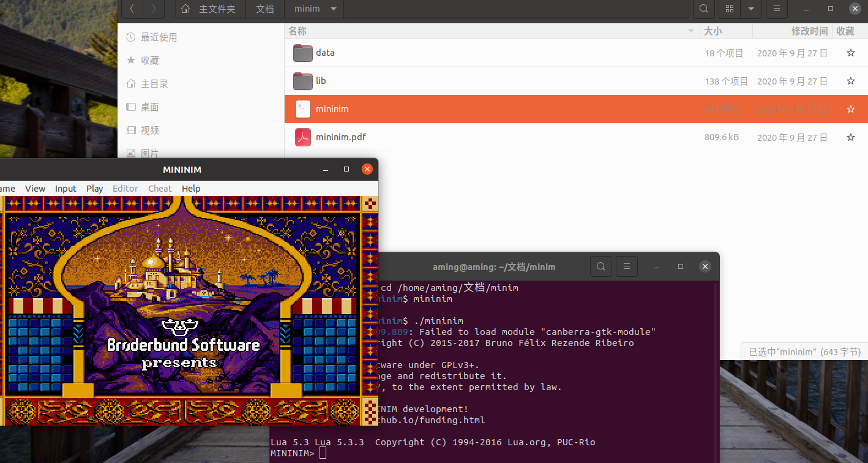Star the data folder
Viewport: 868px width, 463px height.
[x=850, y=53]
